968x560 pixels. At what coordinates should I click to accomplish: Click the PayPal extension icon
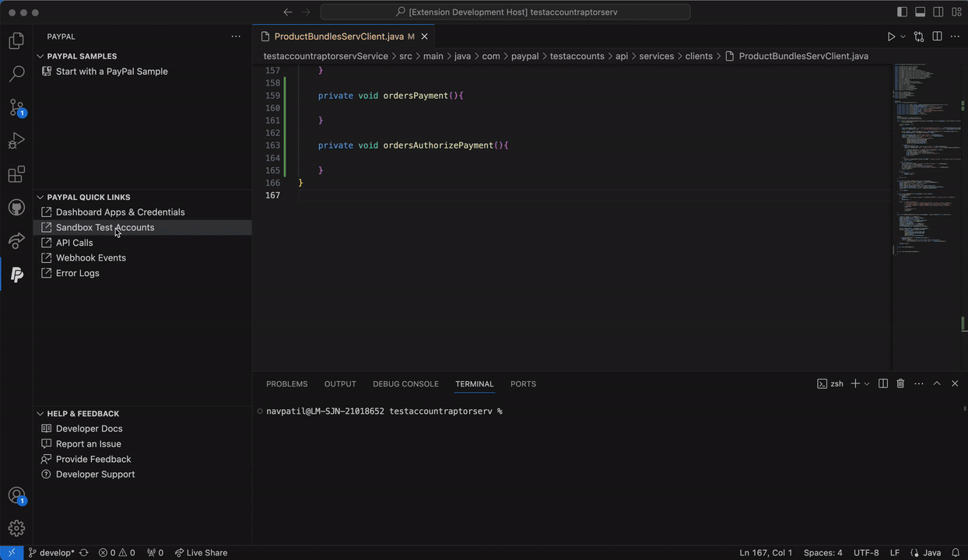tap(16, 275)
